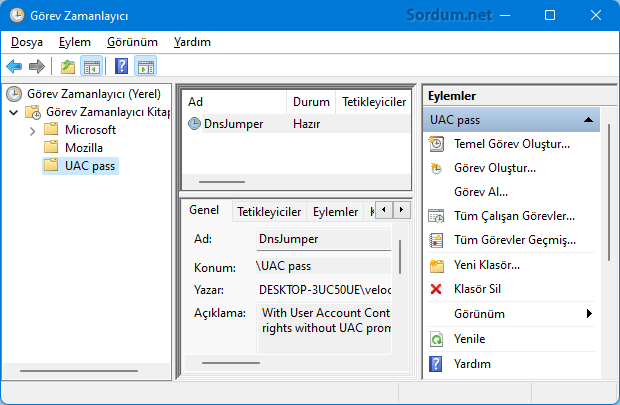Click the Eylemler pane vertical scrollbar

pos(609,192)
